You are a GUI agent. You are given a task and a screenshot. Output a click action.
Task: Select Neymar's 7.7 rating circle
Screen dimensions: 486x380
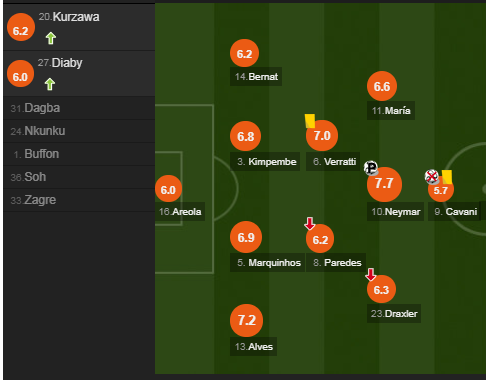[x=384, y=184]
